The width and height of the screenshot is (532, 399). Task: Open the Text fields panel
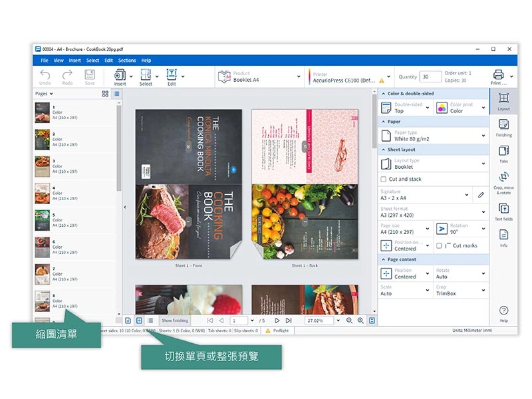pyautogui.click(x=503, y=211)
